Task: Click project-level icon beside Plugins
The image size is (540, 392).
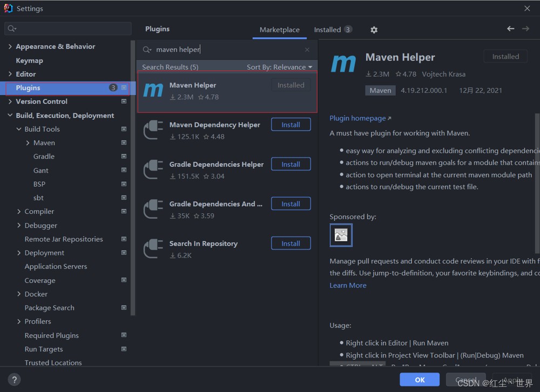Action: (x=124, y=88)
